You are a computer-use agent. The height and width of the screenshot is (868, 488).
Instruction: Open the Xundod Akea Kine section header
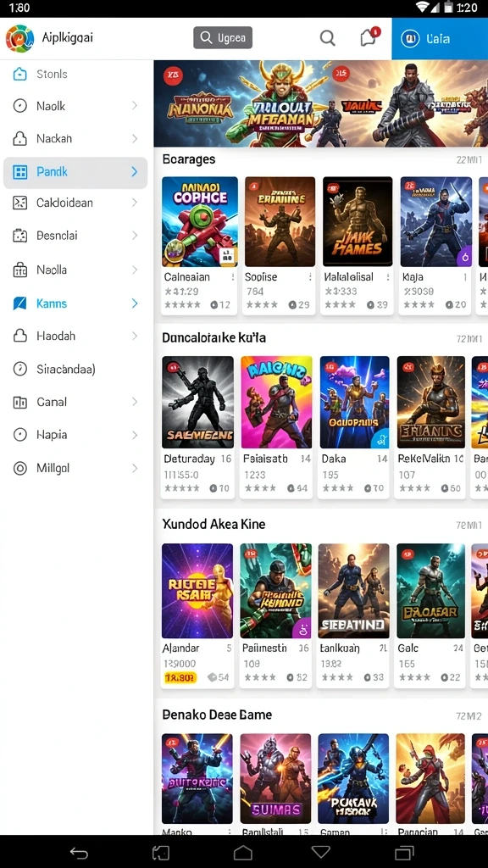213,524
